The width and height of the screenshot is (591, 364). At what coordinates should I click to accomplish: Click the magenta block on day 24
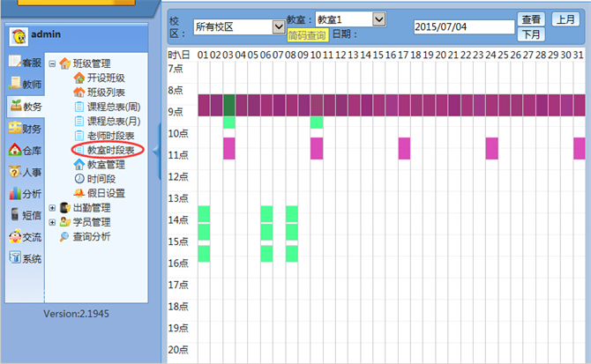[x=492, y=148]
